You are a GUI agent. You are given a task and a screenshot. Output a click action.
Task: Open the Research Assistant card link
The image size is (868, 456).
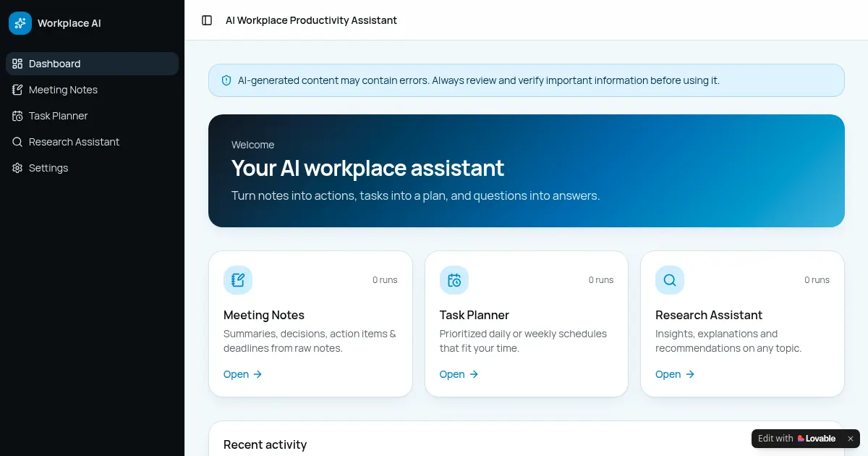pyautogui.click(x=675, y=374)
